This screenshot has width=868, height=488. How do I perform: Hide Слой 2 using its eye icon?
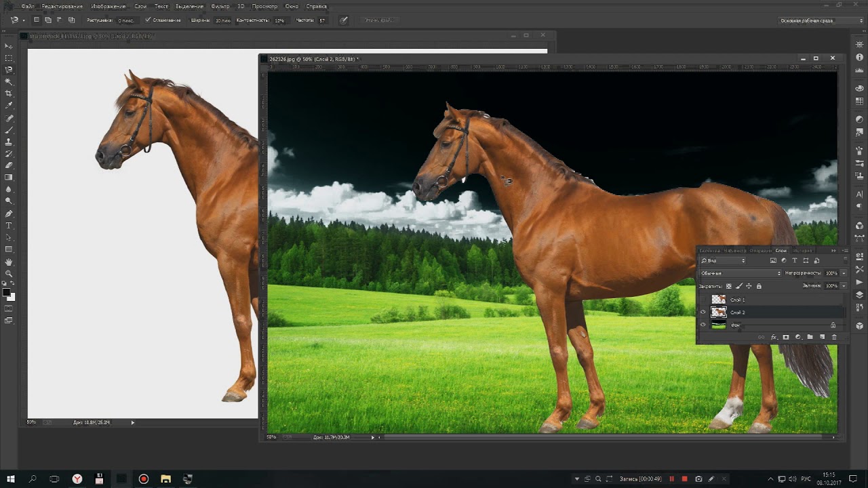[703, 312]
